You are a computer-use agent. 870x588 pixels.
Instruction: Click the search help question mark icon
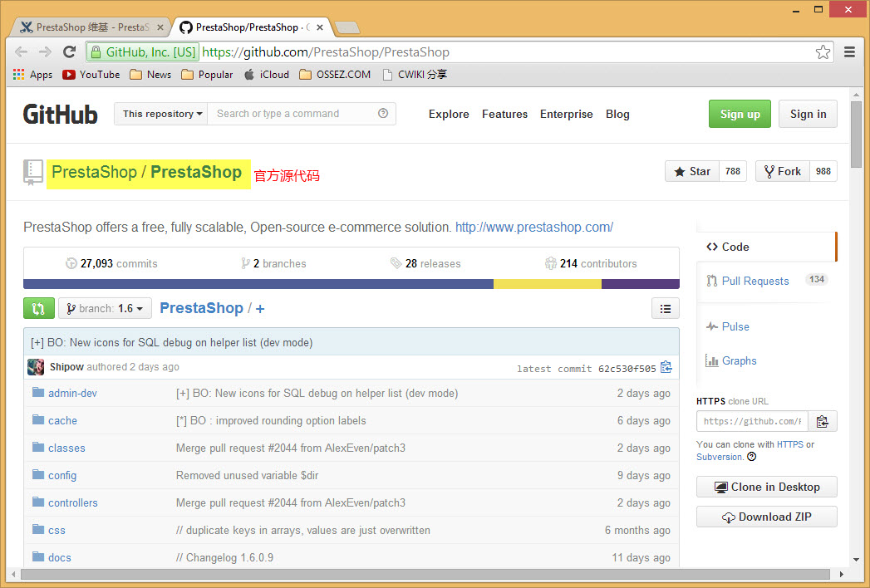pyautogui.click(x=383, y=113)
